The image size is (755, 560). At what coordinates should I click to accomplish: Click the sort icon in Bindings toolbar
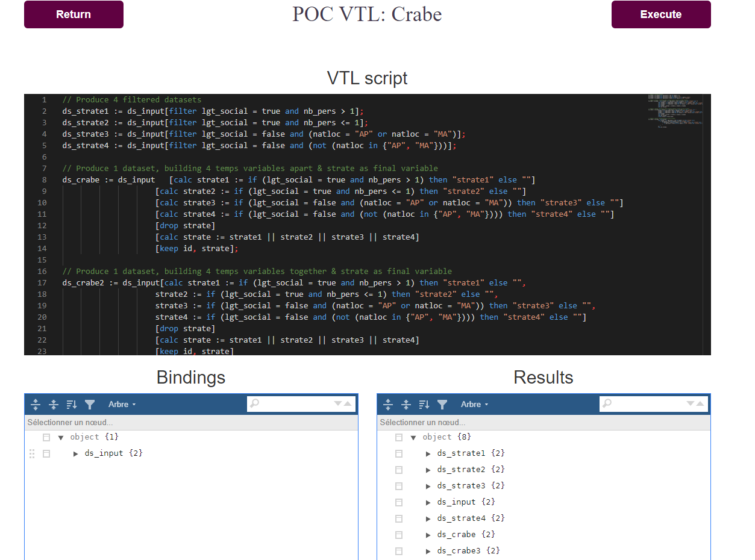click(72, 405)
